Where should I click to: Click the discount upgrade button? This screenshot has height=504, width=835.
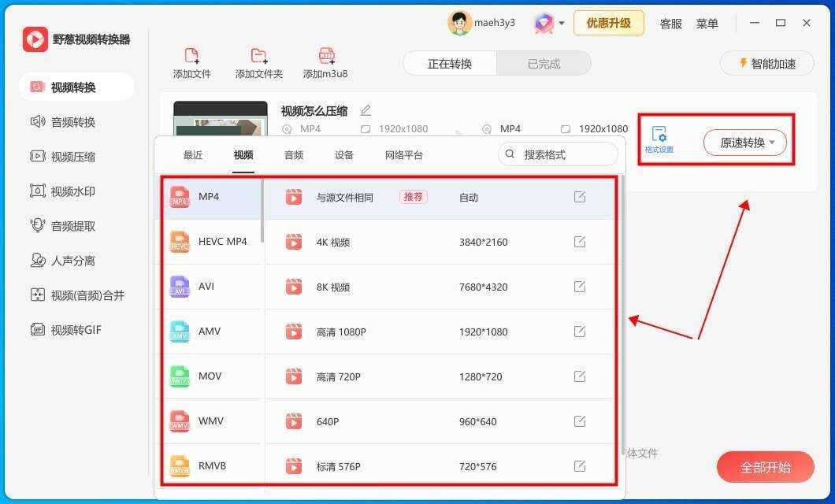tap(609, 23)
